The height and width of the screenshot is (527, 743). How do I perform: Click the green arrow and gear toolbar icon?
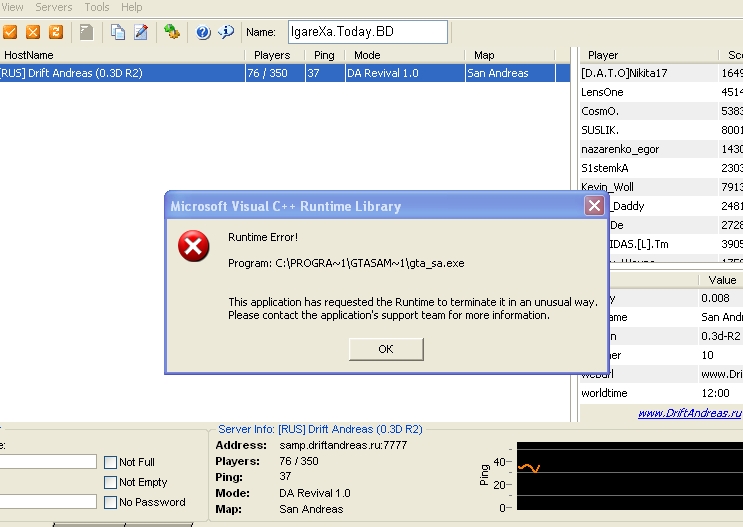click(172, 32)
